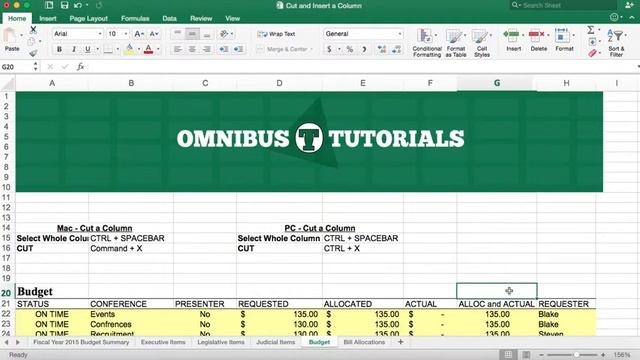Click the Increase Indent icon
640x360 pixels.
[238, 49]
